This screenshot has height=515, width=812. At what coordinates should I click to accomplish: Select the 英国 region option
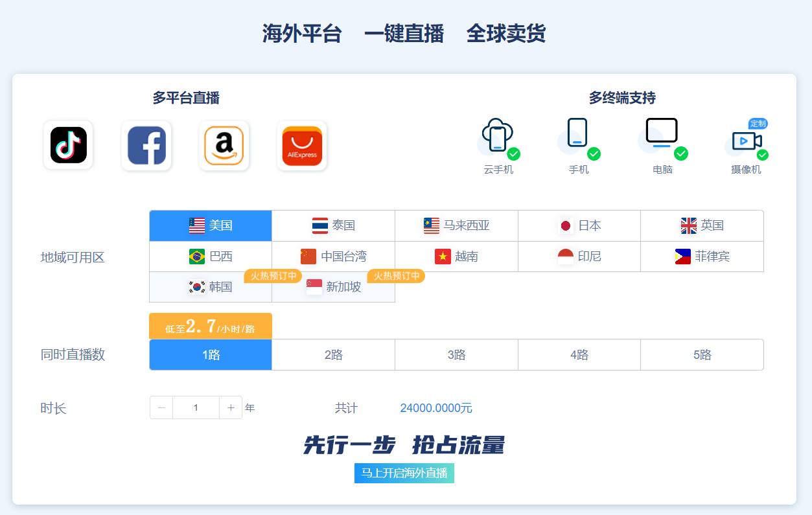pyautogui.click(x=702, y=225)
